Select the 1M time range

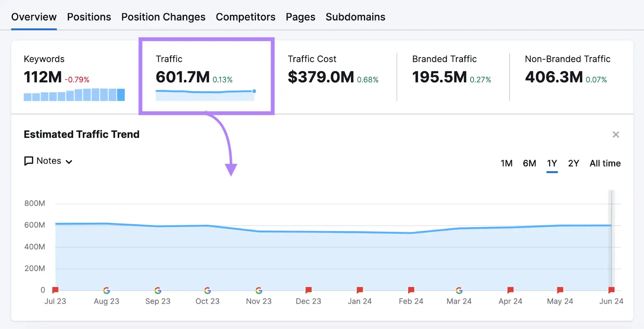click(506, 163)
